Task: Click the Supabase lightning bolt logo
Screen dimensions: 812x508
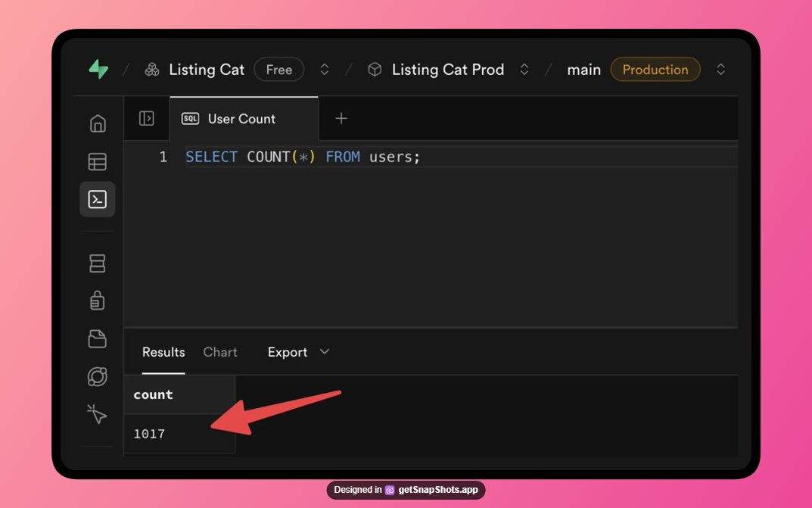Action: (98, 69)
